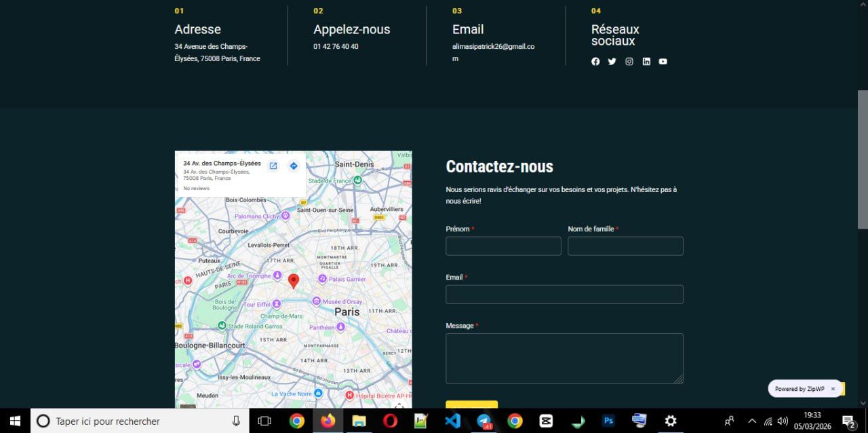Click inside the Message text area
The width and height of the screenshot is (868, 433).
(564, 358)
